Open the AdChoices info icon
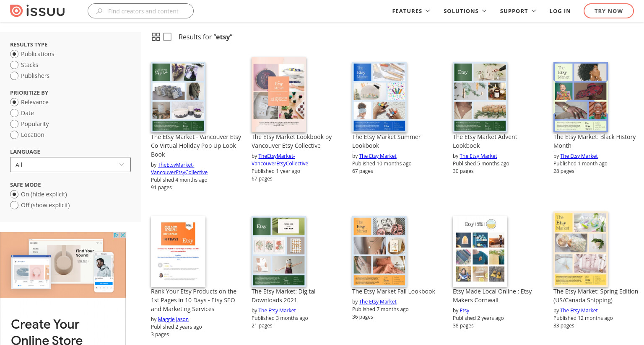644x345 pixels. tap(117, 235)
